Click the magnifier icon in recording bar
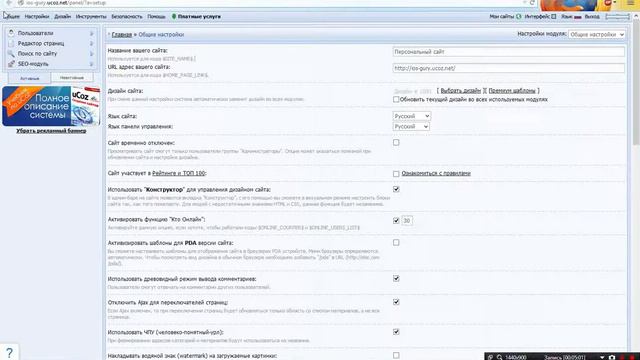This screenshot has width=640, height=360. [499, 357]
